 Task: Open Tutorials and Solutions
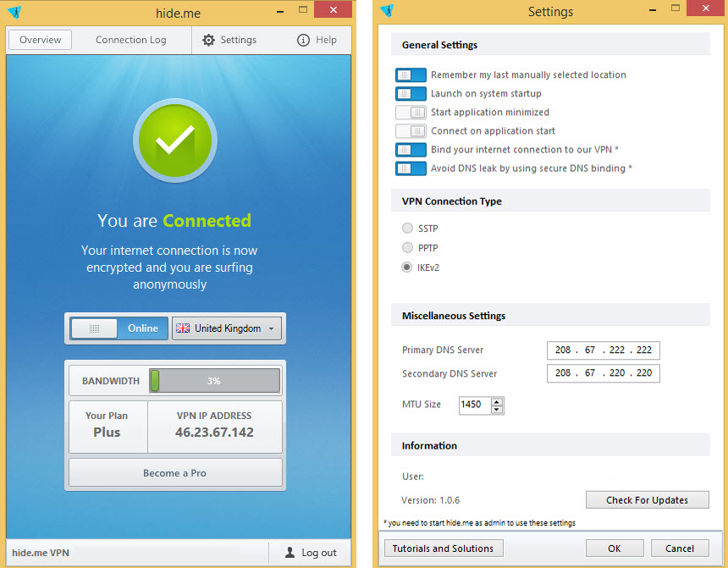pos(444,549)
